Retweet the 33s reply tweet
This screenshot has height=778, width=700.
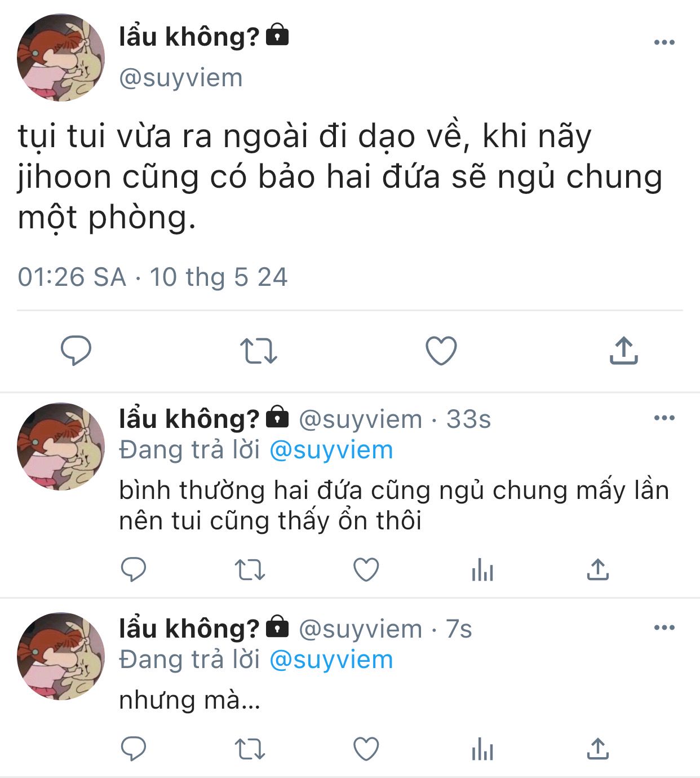coord(250,570)
